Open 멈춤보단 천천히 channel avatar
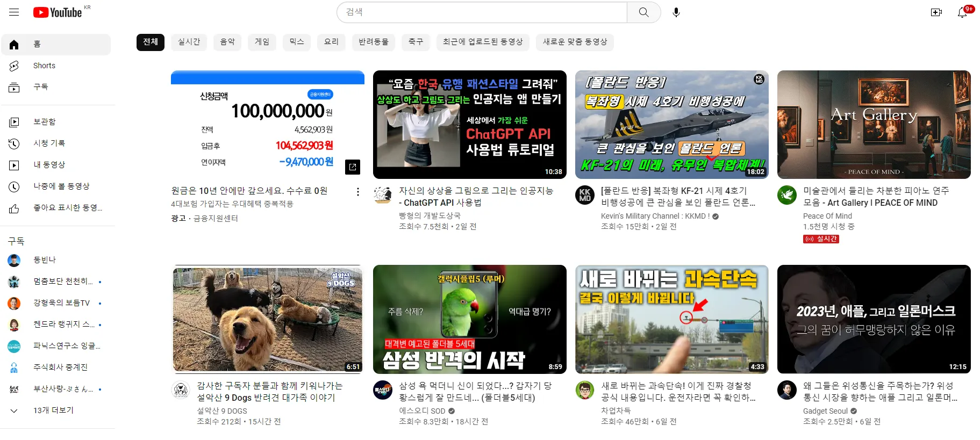Image resolution: width=980 pixels, height=440 pixels. pos(14,282)
